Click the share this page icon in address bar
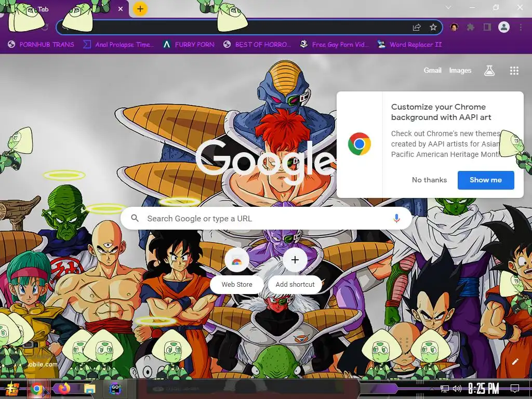Viewport: 532px width, 399px height. [417, 28]
